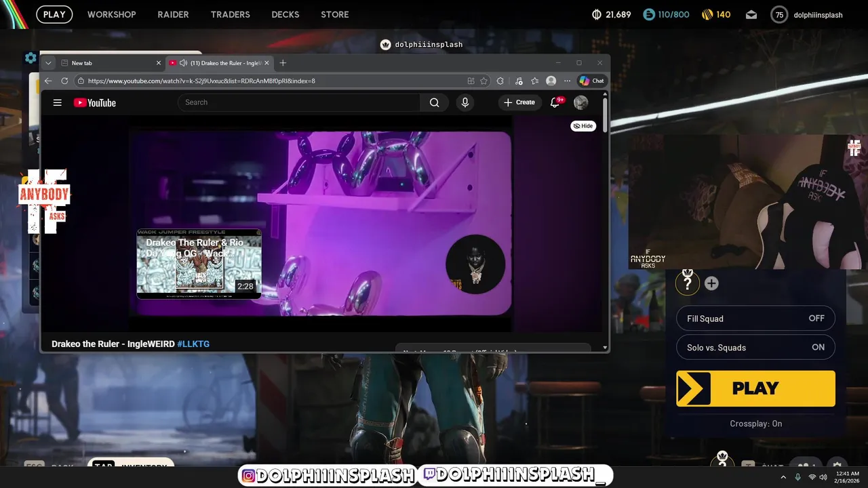868x488 pixels.
Task: Select the Drakeo the Ruler YouTube tab
Action: 219,63
